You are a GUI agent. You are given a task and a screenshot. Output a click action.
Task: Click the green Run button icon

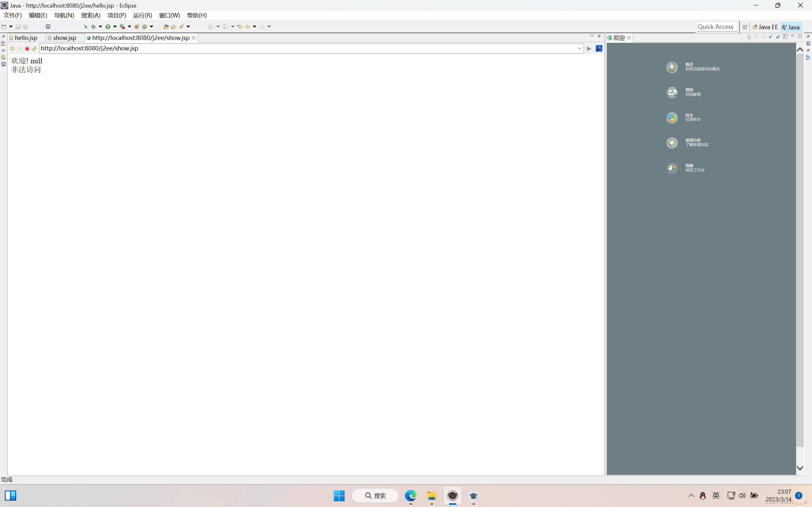pos(108,27)
